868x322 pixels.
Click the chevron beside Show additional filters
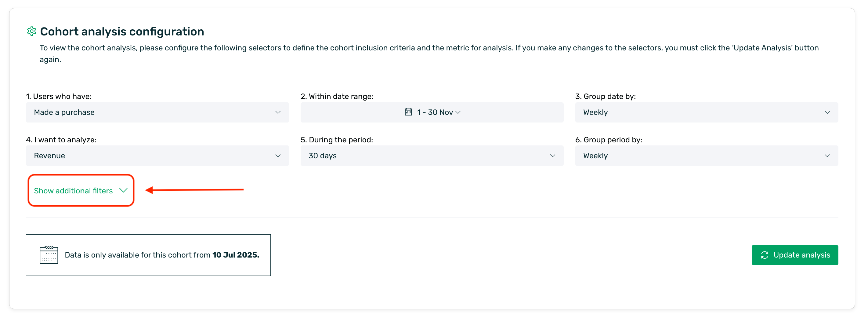pos(123,191)
